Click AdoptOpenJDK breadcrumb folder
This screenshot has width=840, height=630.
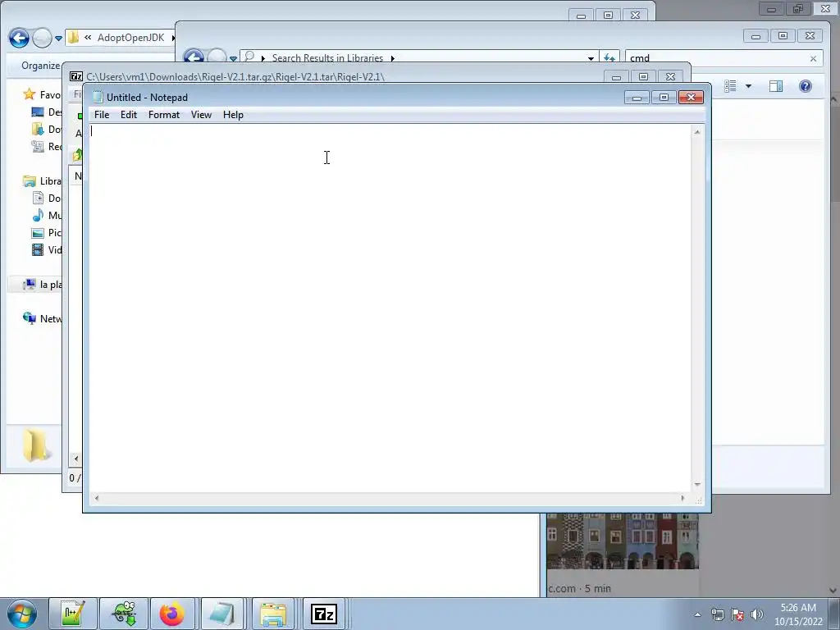130,38
